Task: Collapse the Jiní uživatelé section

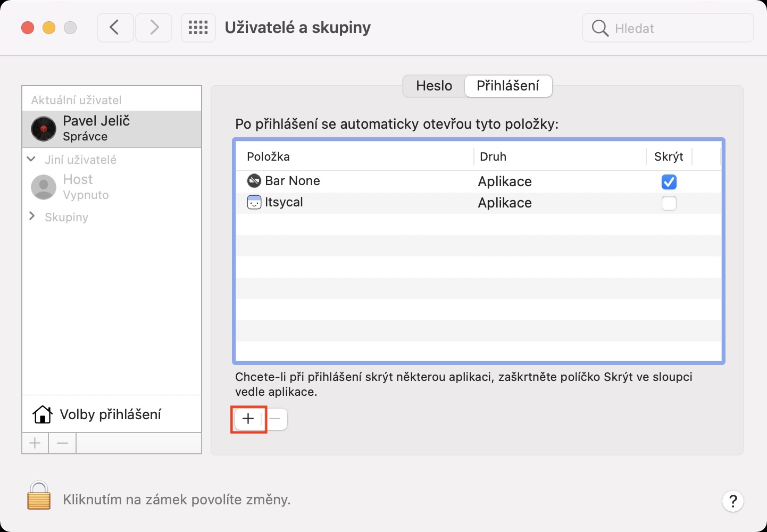Action: click(x=31, y=159)
